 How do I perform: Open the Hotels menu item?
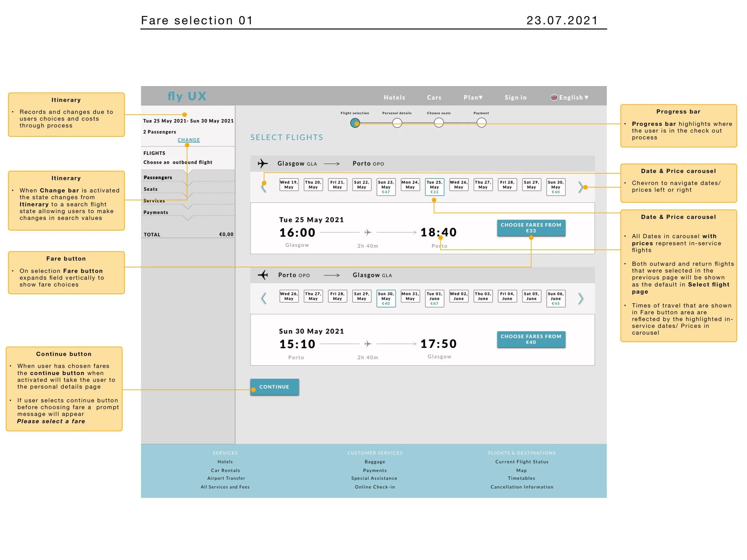(394, 97)
